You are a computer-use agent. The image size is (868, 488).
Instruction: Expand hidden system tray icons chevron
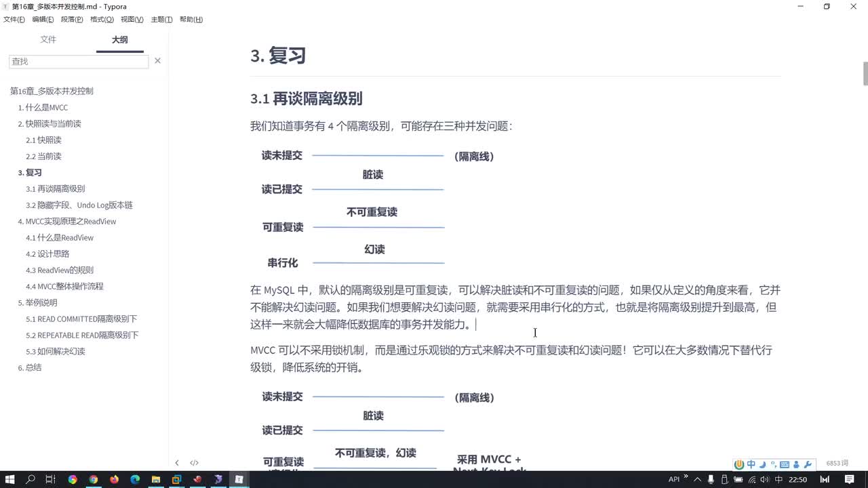(698, 479)
